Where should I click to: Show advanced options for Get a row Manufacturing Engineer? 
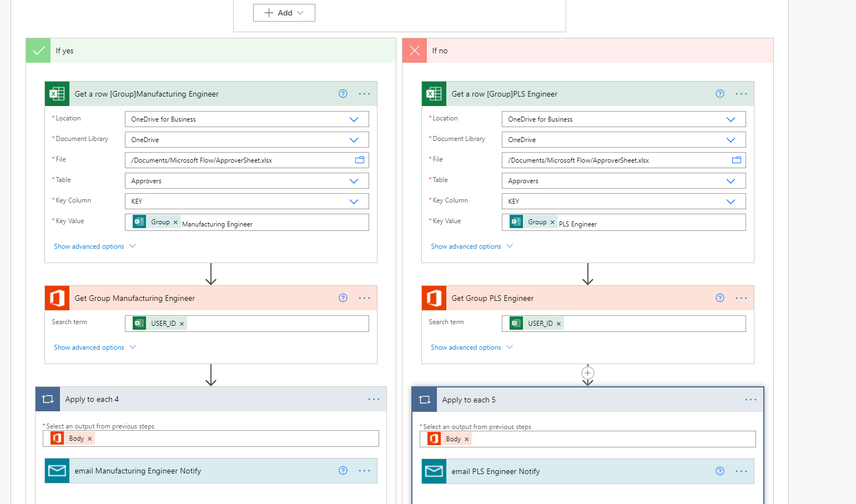point(95,246)
